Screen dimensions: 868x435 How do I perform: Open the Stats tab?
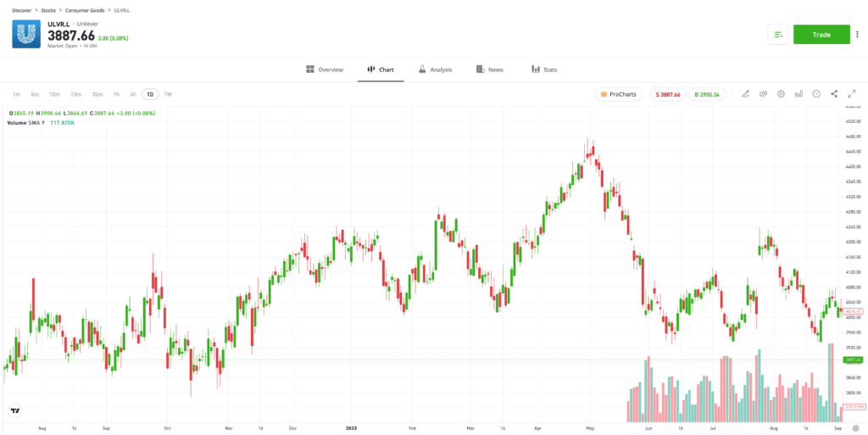pyautogui.click(x=544, y=70)
